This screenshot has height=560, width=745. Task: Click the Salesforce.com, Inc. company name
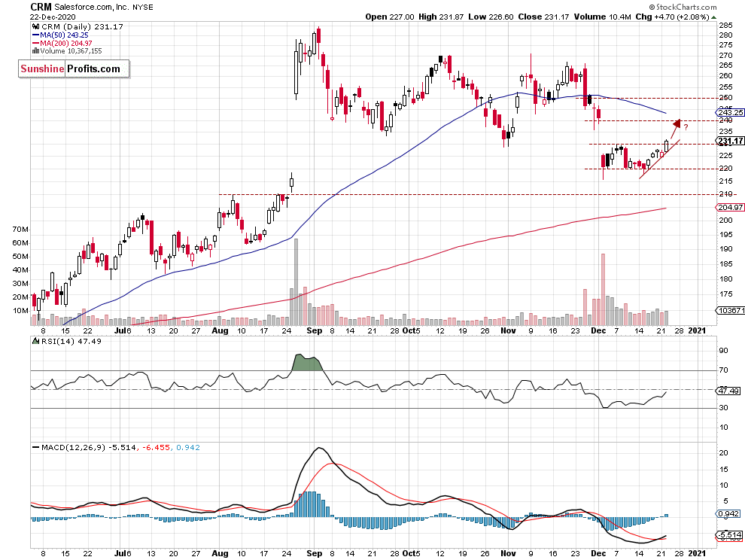pos(91,7)
